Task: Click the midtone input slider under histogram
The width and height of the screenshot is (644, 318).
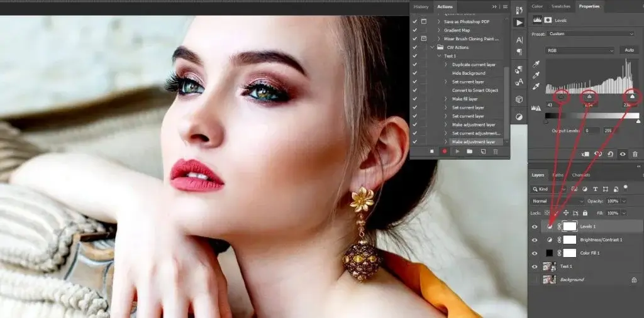Action: point(589,96)
